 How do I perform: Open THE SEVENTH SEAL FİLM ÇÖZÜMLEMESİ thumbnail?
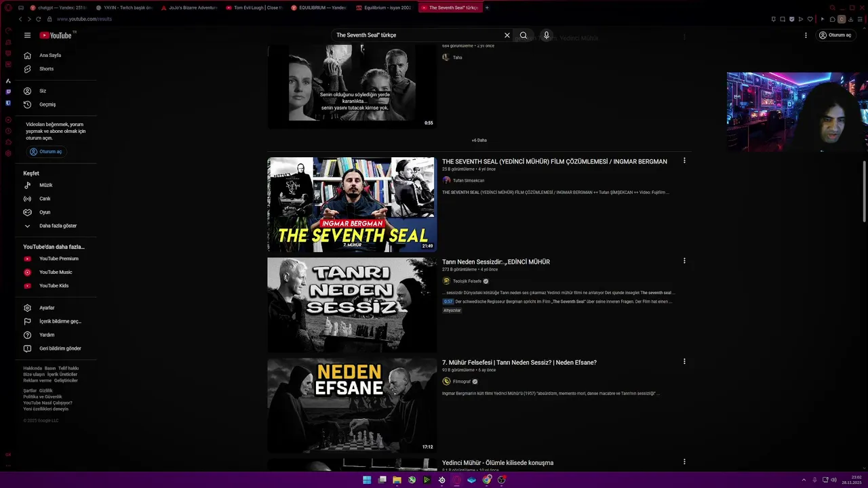tap(352, 205)
